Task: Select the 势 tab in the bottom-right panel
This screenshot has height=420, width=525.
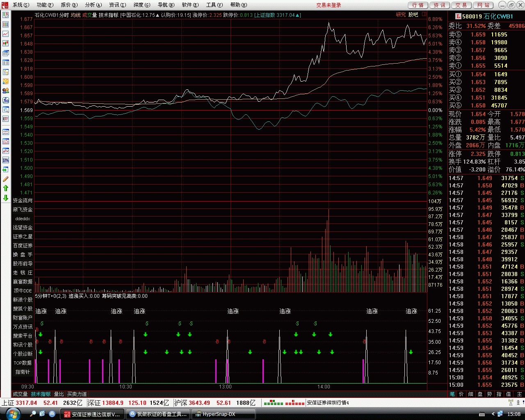Action: (x=489, y=394)
